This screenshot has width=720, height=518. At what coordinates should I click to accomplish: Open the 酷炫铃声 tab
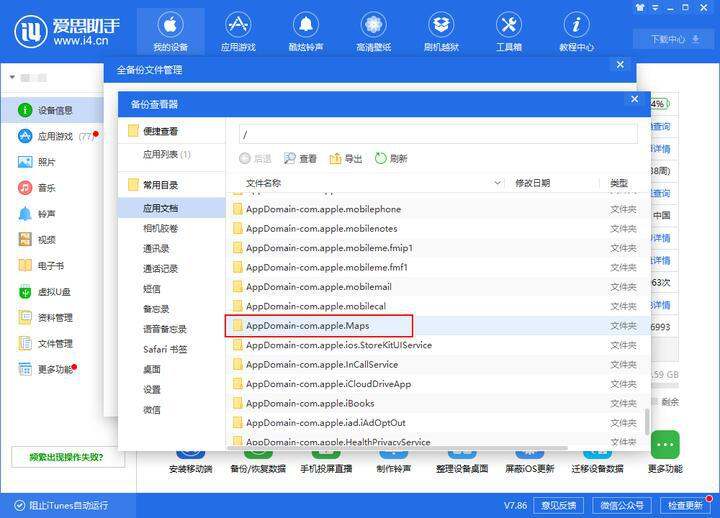coord(306,32)
